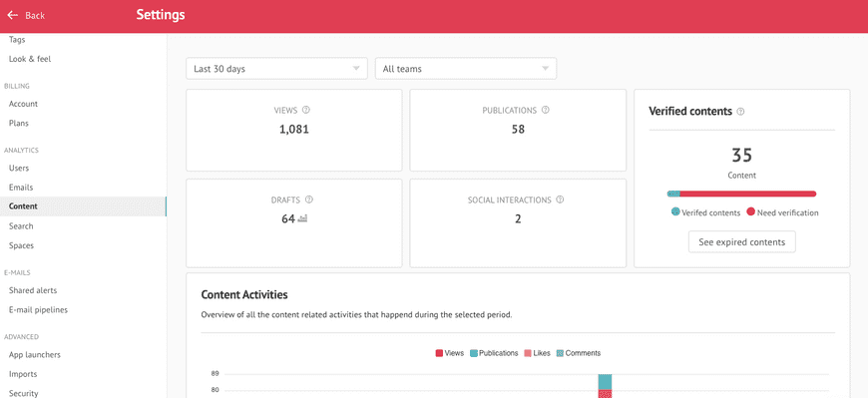This screenshot has height=398, width=868.
Task: Open Security settings
Action: 23,394
